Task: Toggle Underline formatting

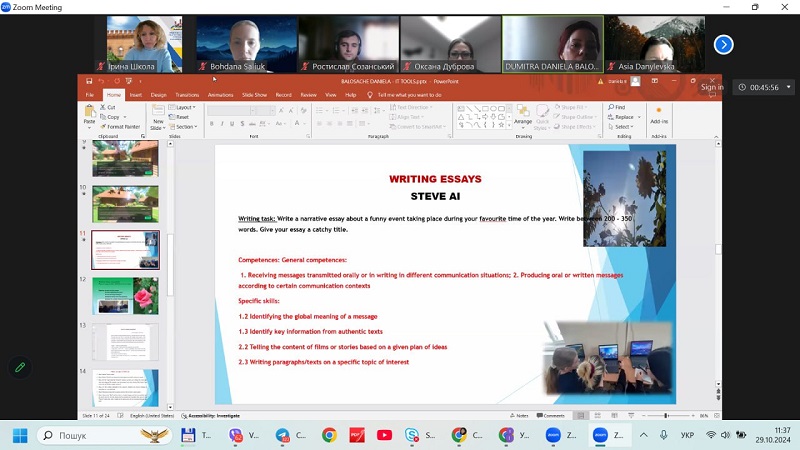Action: (232, 123)
